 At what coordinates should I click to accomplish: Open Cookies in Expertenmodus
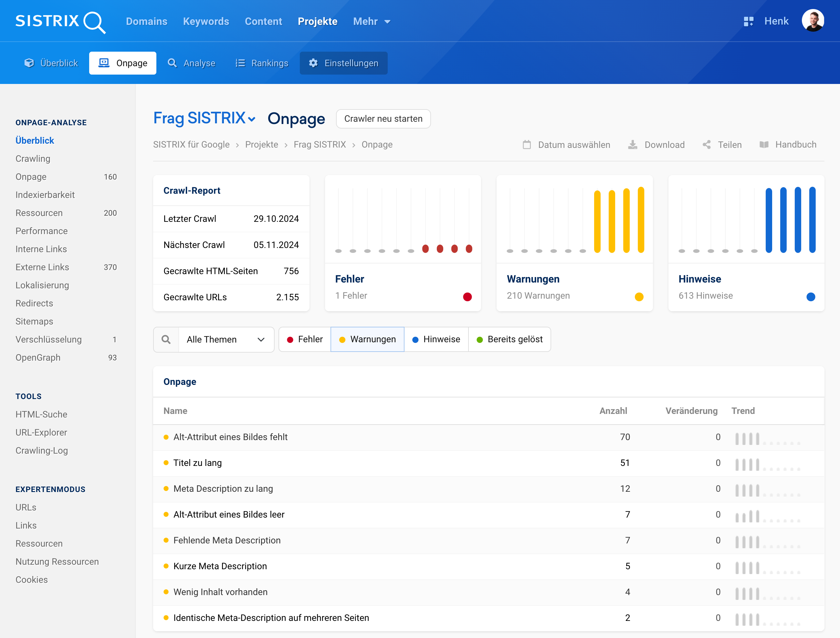click(x=32, y=580)
